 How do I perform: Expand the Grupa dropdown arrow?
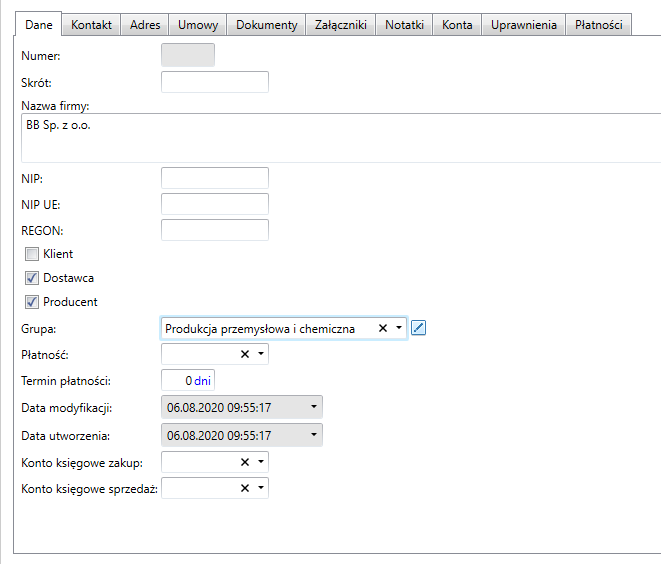point(399,328)
